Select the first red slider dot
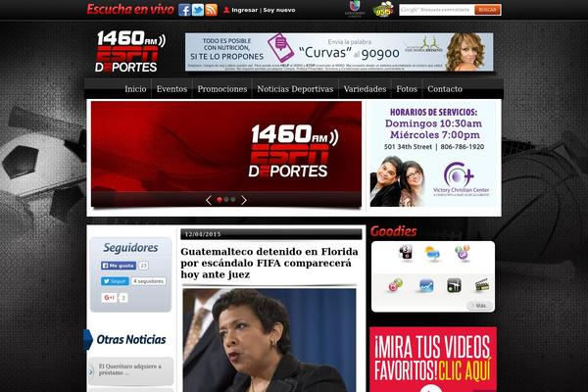 click(x=220, y=200)
